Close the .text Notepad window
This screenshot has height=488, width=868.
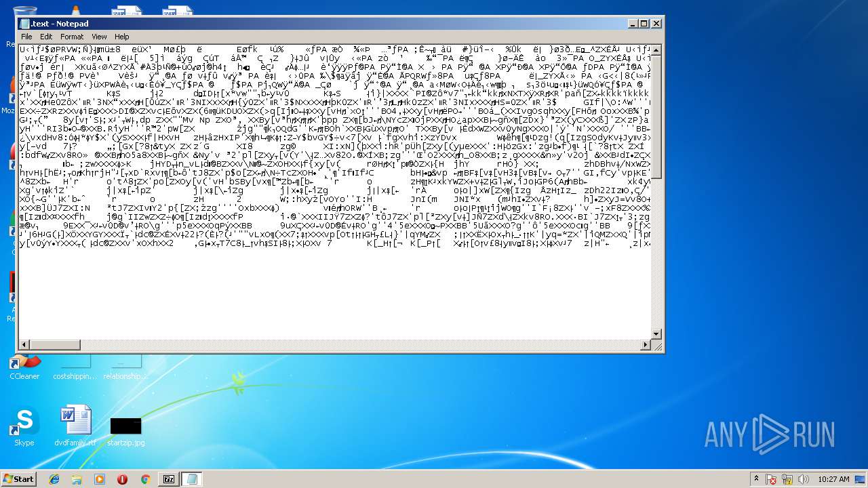tap(656, 23)
